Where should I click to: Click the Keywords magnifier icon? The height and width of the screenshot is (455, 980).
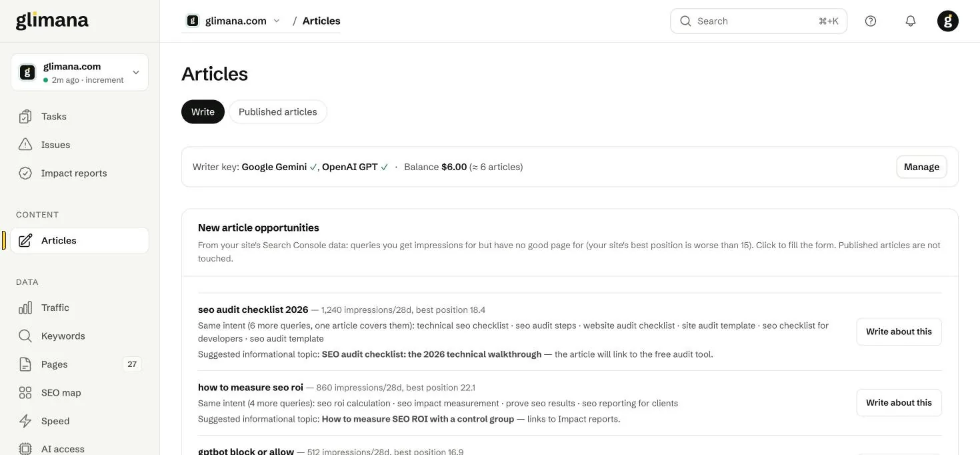pos(25,336)
